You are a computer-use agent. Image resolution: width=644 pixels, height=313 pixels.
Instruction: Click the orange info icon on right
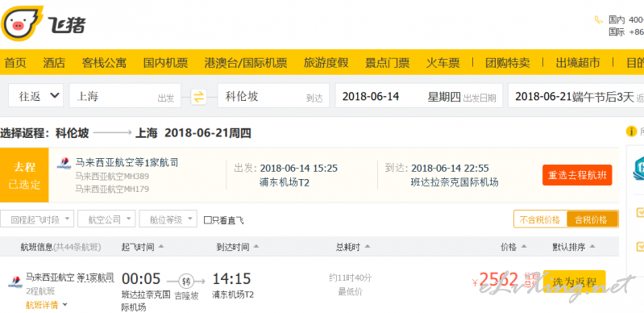coord(631,131)
